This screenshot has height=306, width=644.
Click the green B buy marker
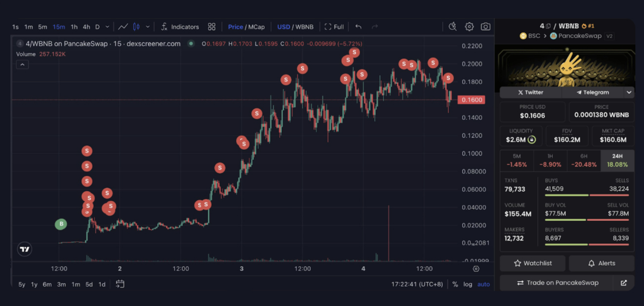61,224
